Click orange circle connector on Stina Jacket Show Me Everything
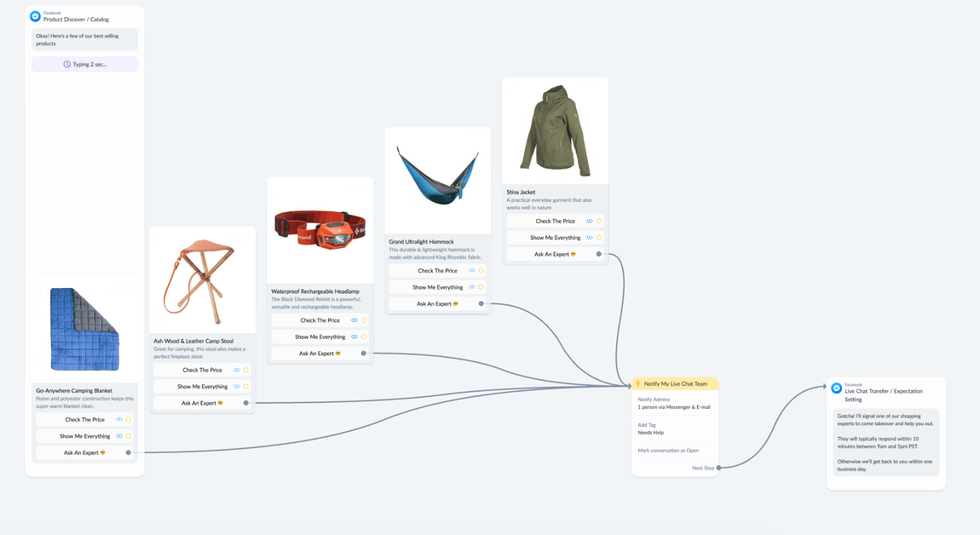 598,238
